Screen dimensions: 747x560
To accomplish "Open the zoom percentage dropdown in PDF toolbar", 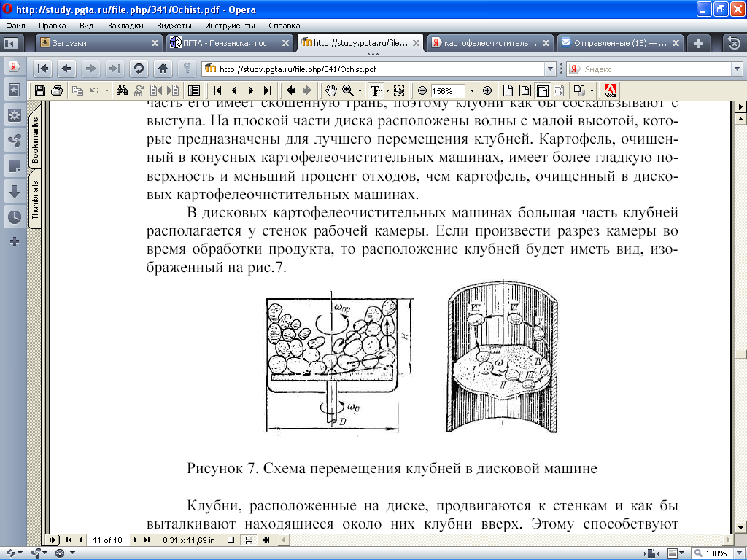I will (x=472, y=91).
